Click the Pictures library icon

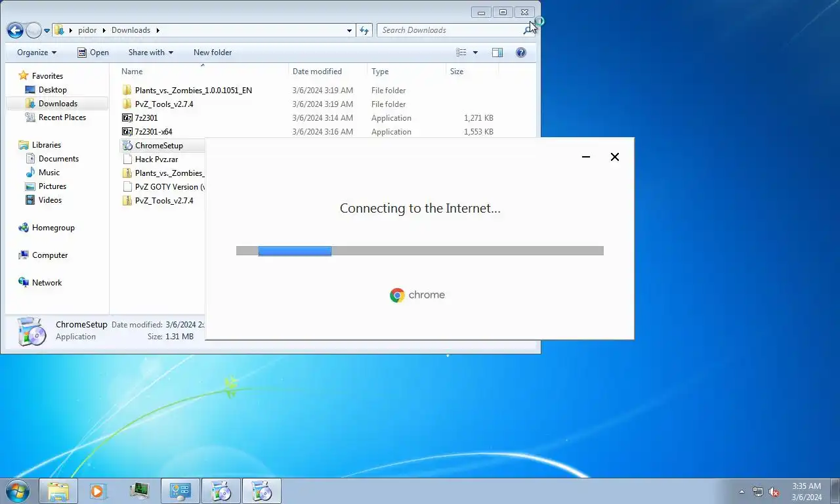pyautogui.click(x=30, y=186)
